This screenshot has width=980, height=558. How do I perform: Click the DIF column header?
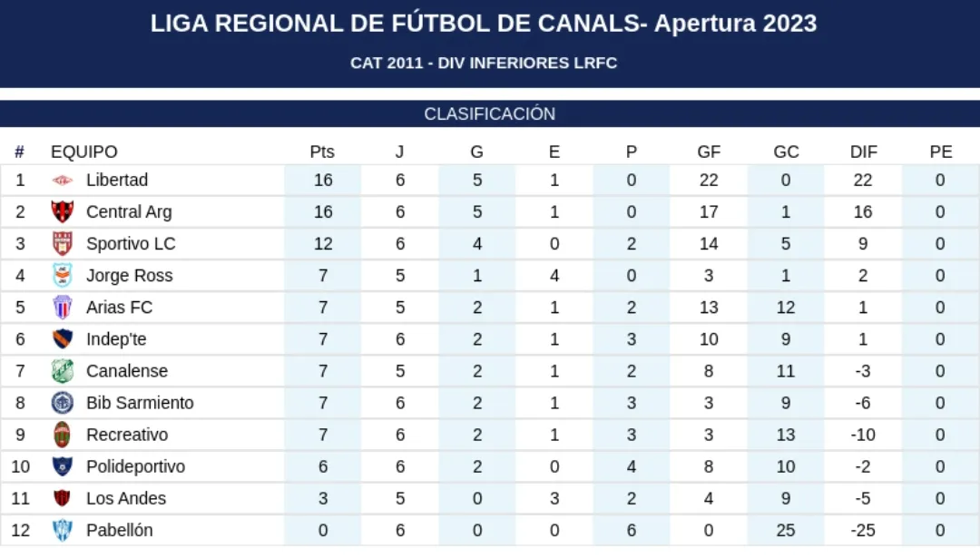click(863, 152)
